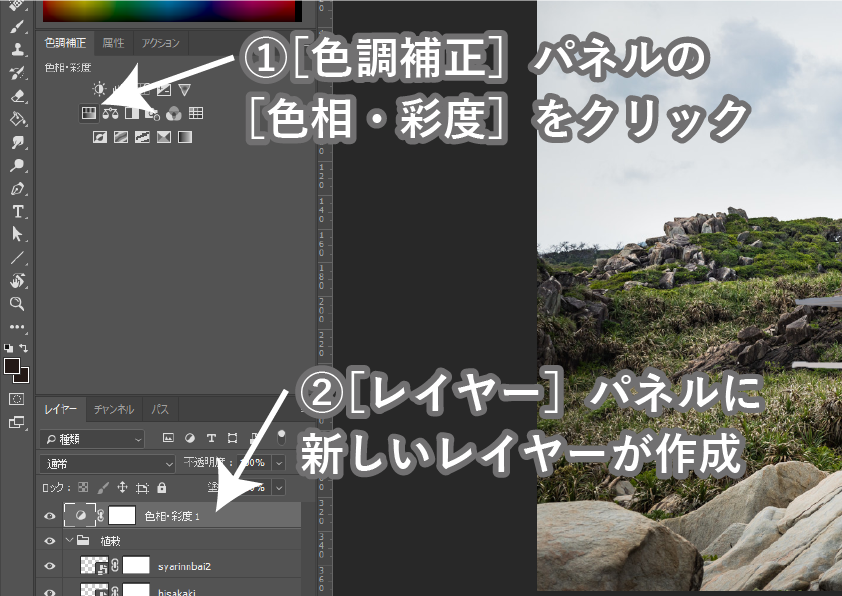The width and height of the screenshot is (842, 596).
Task: Collapse the 植栽 layer group
Action: point(69,540)
